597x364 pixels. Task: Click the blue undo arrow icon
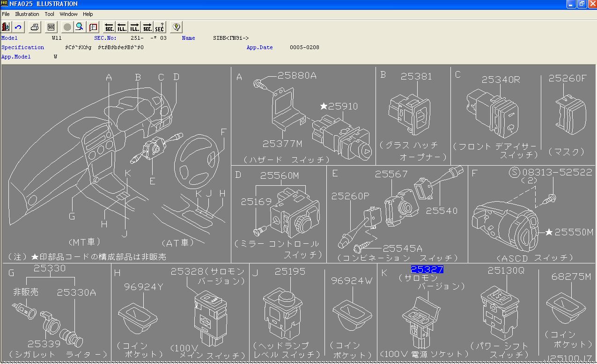[18, 27]
